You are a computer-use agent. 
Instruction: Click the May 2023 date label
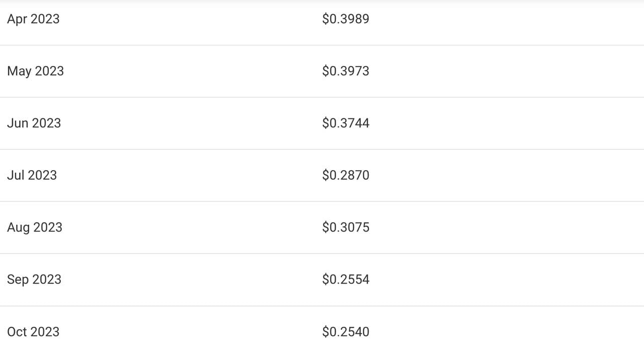(35, 71)
